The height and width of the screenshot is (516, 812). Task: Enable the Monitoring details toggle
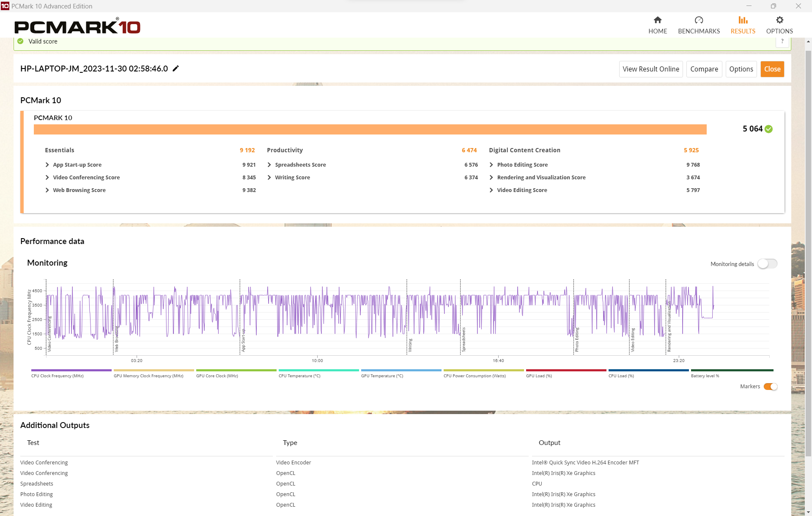click(767, 264)
